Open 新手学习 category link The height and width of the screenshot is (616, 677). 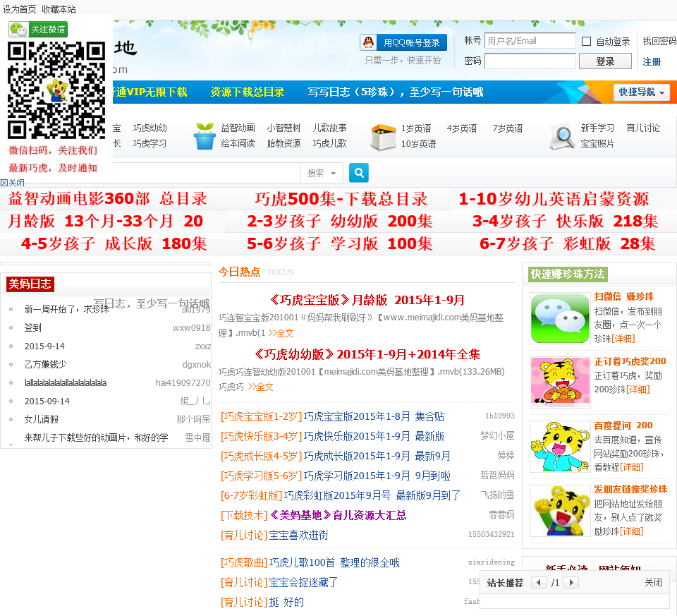pos(597,128)
